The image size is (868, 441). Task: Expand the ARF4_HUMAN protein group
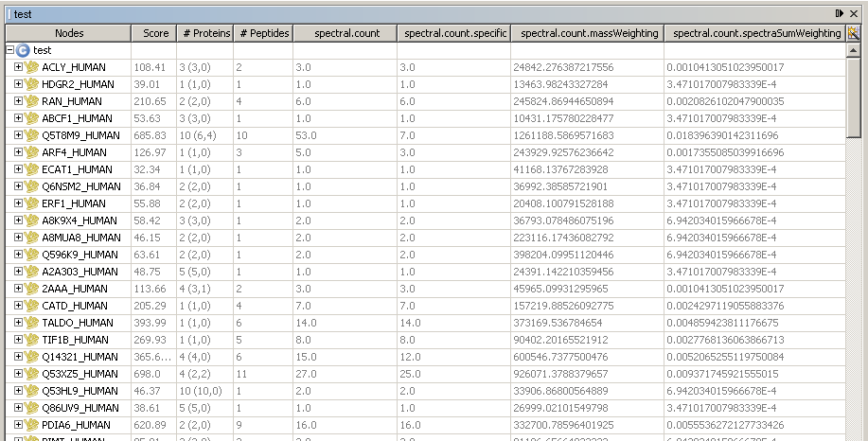click(18, 152)
